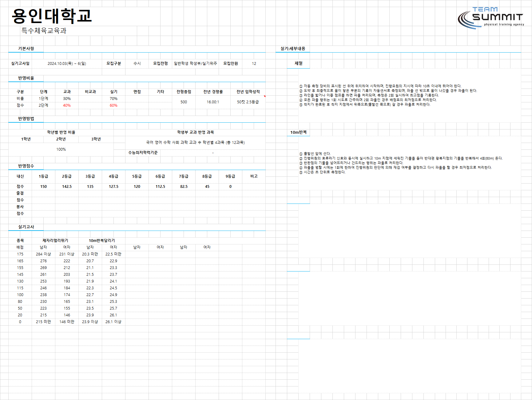Select the 100% grade ratio cell
This screenshot has height=400, width=532.
point(61,149)
